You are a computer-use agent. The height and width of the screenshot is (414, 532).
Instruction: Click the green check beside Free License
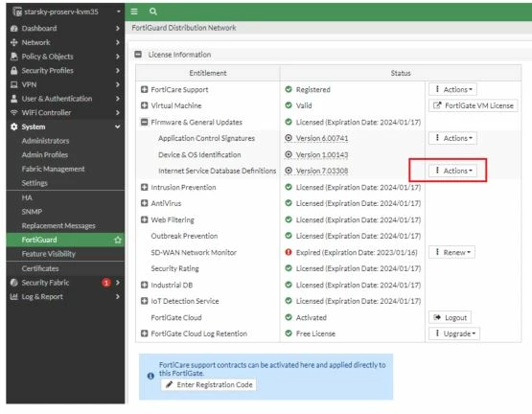[289, 333]
